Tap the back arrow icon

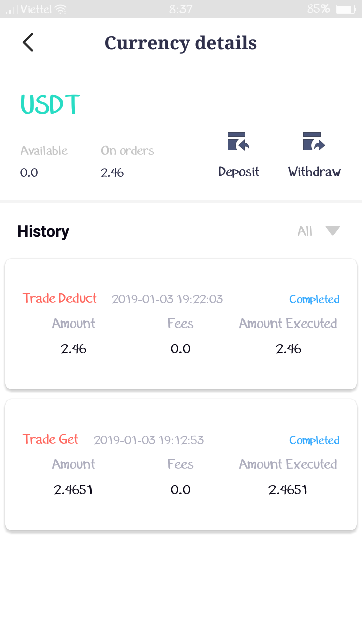click(28, 43)
